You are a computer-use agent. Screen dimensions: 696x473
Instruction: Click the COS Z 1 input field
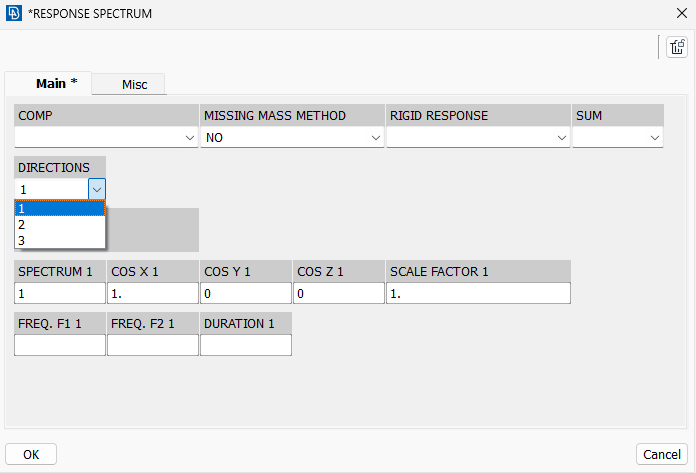pyautogui.click(x=339, y=293)
